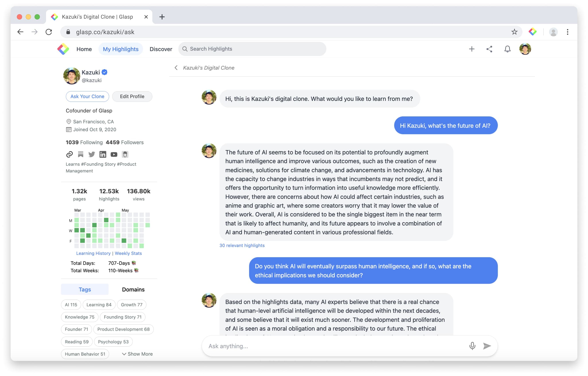
Task: Click the Weekly Stats link
Action: (x=128, y=253)
